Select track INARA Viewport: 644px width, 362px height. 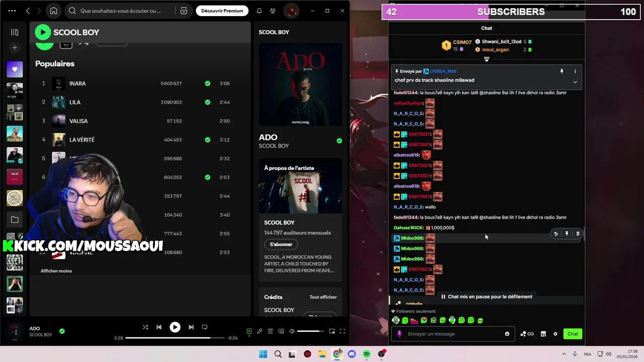[77, 83]
